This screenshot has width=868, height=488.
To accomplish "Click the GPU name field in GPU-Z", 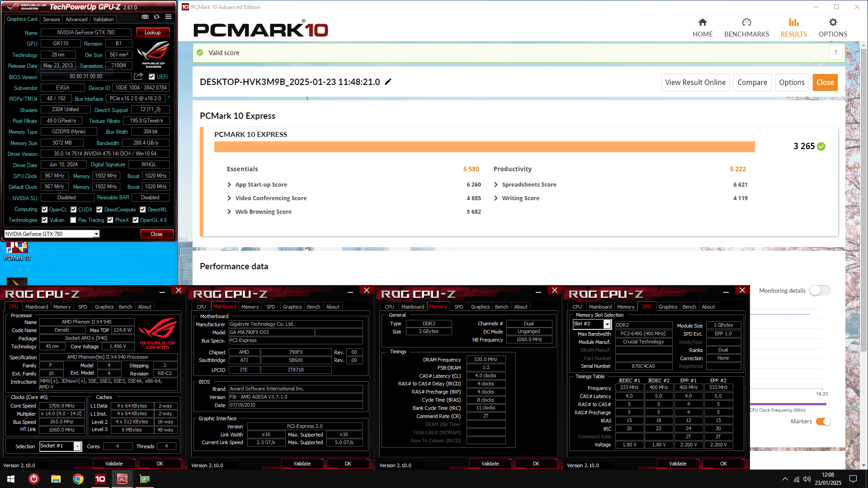I will click(x=86, y=33).
